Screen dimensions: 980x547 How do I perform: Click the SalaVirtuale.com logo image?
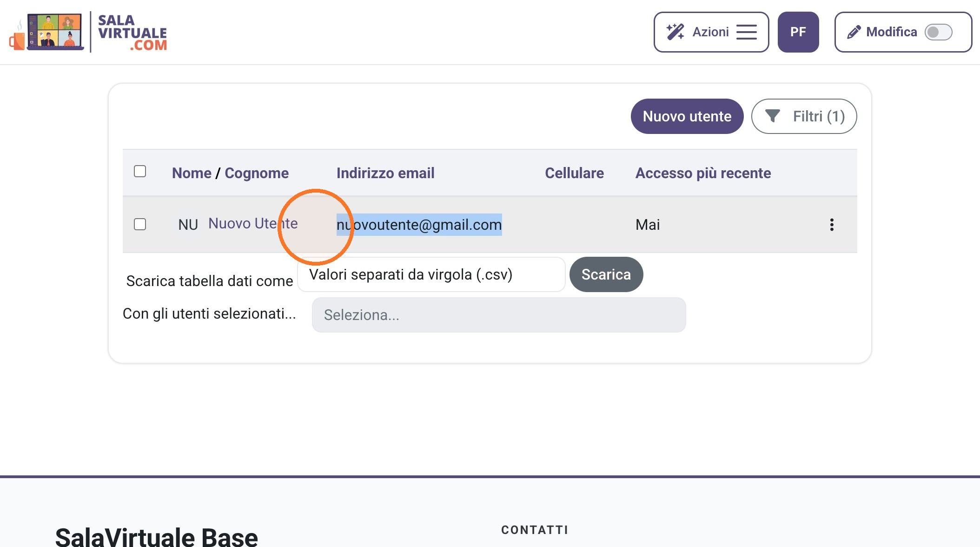[88, 32]
